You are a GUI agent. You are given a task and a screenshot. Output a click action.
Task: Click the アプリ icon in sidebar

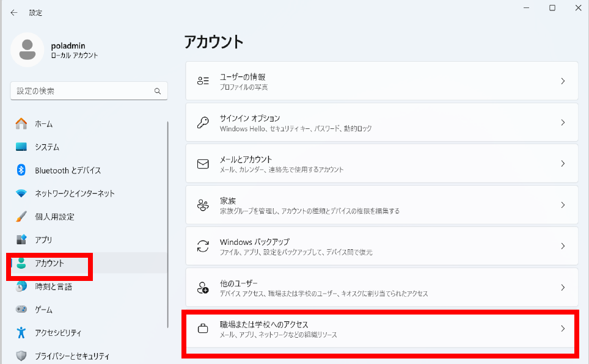[x=21, y=239]
